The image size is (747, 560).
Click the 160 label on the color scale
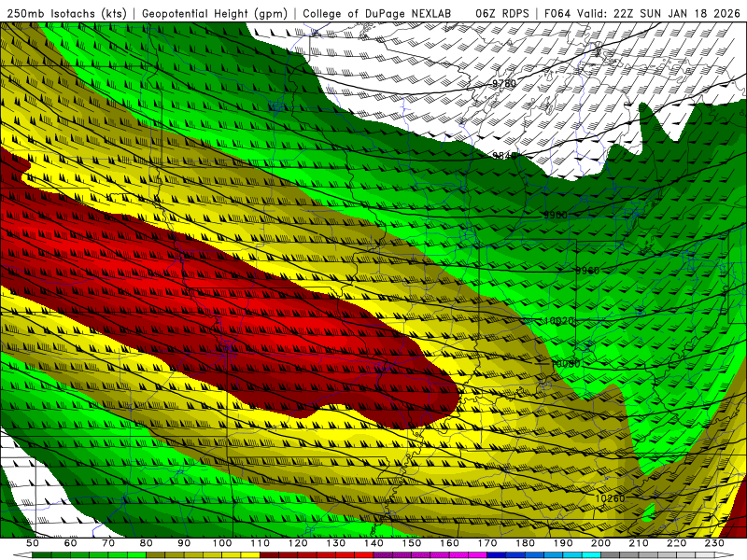coord(449,543)
